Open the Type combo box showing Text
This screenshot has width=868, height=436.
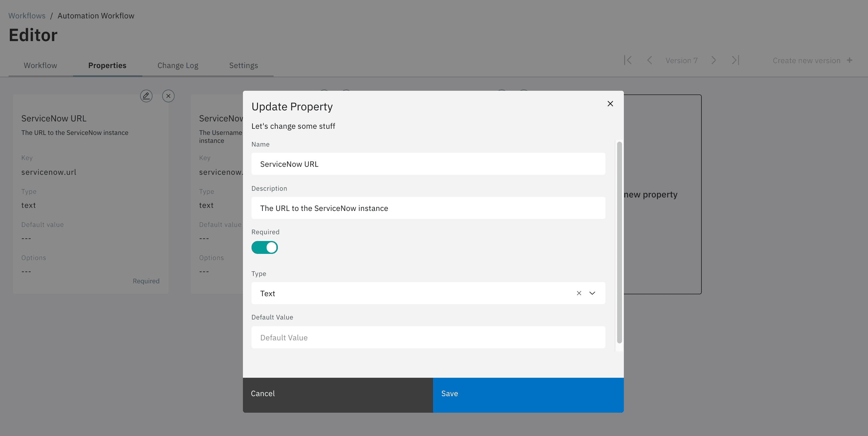coord(428,293)
